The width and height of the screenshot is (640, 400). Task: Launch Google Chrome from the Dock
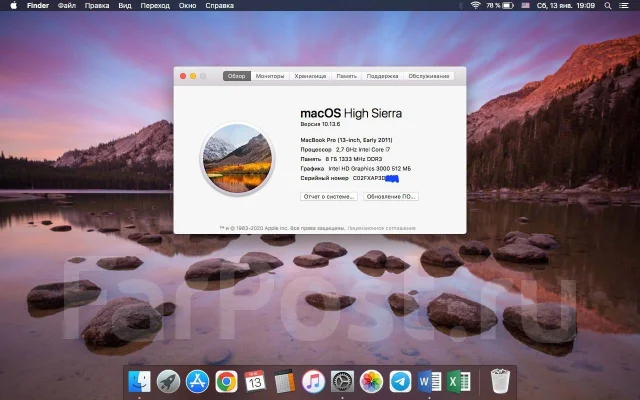point(226,382)
